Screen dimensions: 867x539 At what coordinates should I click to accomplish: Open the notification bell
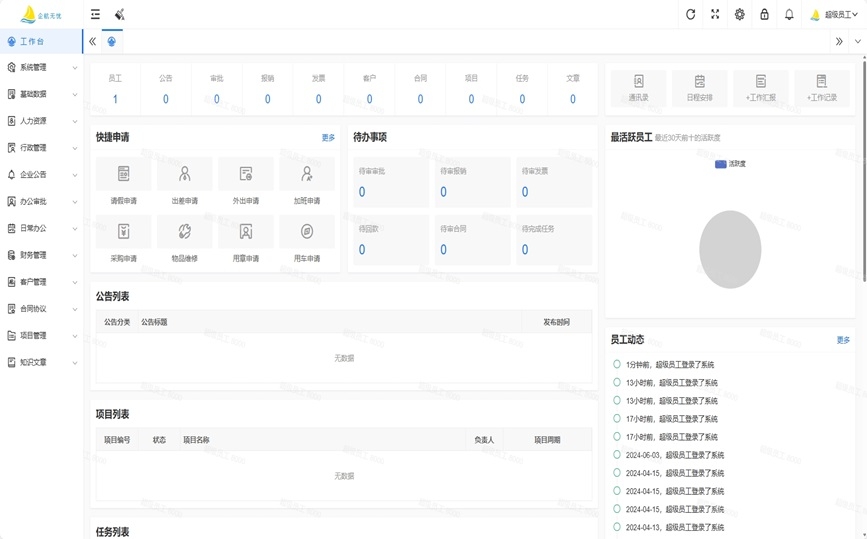pyautogui.click(x=789, y=15)
